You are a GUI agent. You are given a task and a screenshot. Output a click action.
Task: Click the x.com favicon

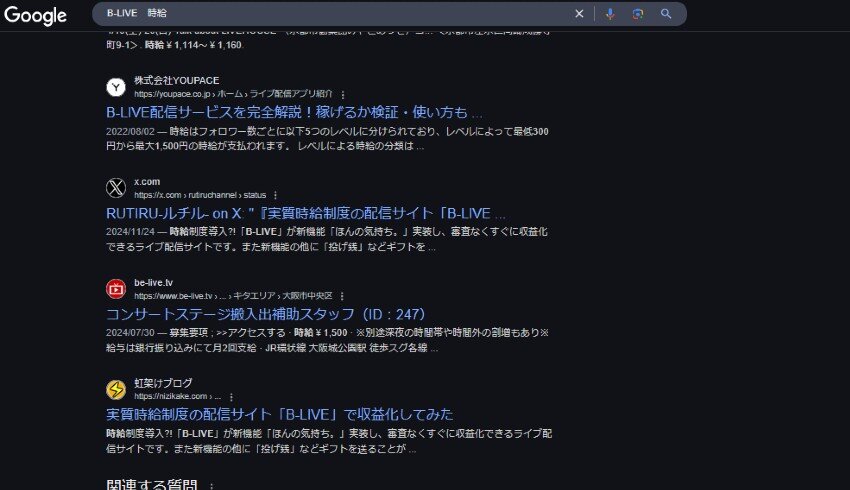(x=116, y=188)
